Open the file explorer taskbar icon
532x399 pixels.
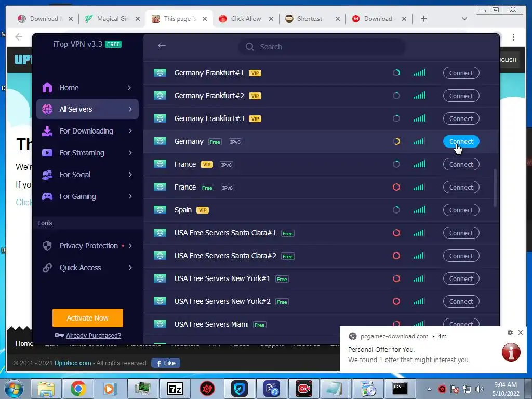(x=46, y=389)
